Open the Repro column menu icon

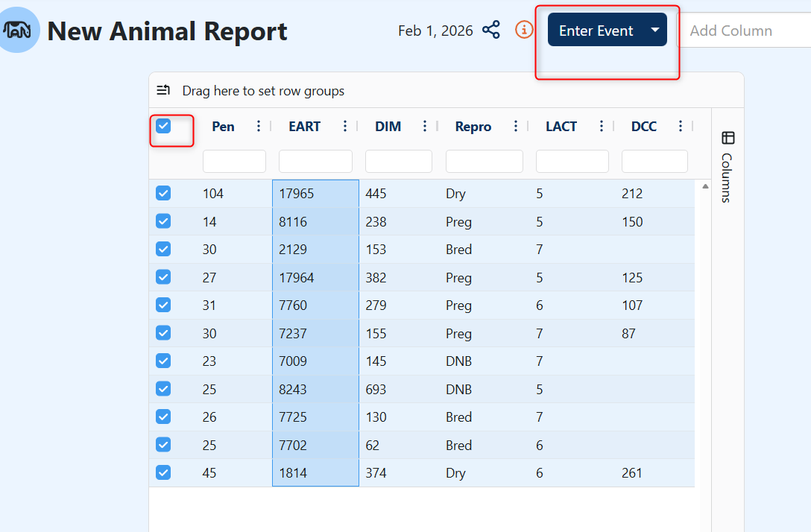[x=516, y=126]
